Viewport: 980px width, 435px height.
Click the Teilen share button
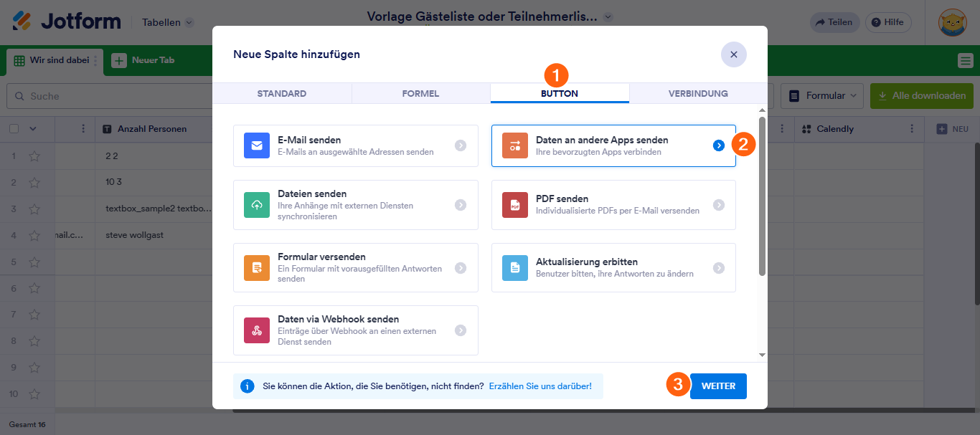pyautogui.click(x=834, y=22)
